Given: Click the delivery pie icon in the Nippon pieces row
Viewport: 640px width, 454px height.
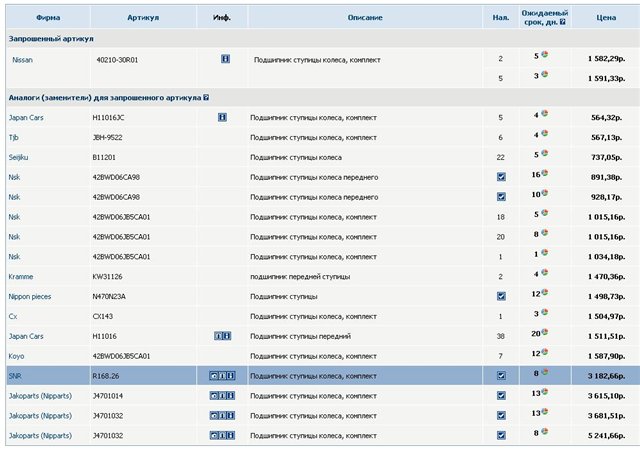Looking at the screenshot, I should click(x=544, y=292).
